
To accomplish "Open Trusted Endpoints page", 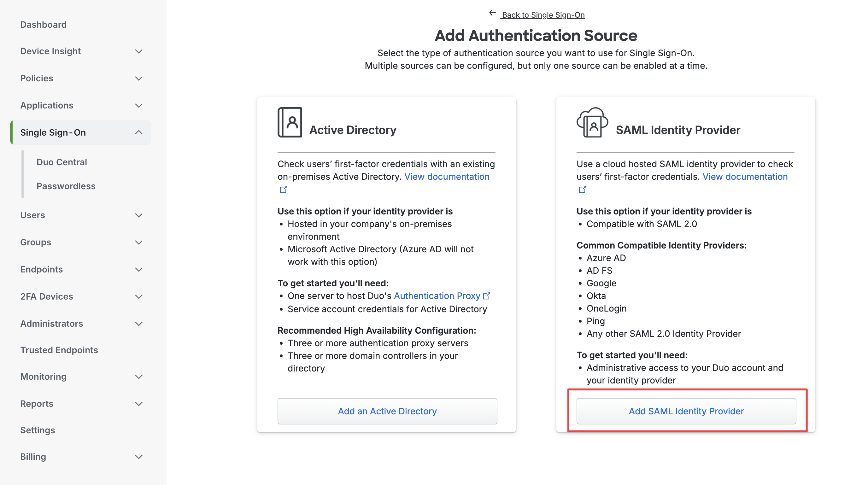I will pyautogui.click(x=59, y=350).
